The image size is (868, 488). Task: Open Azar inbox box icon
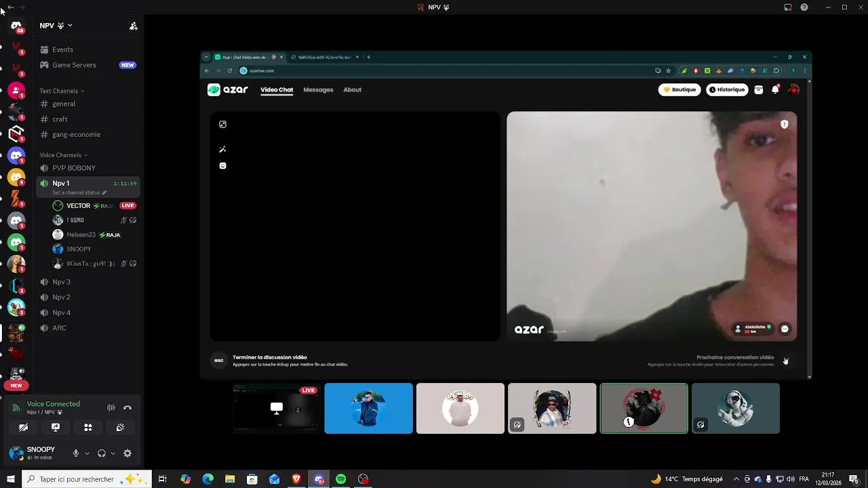click(759, 89)
